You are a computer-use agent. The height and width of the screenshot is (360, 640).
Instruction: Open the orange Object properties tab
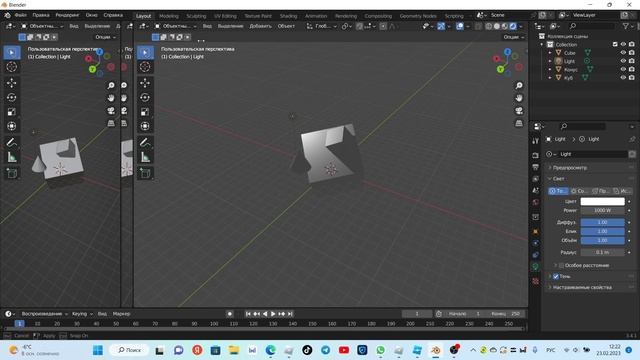(536, 231)
